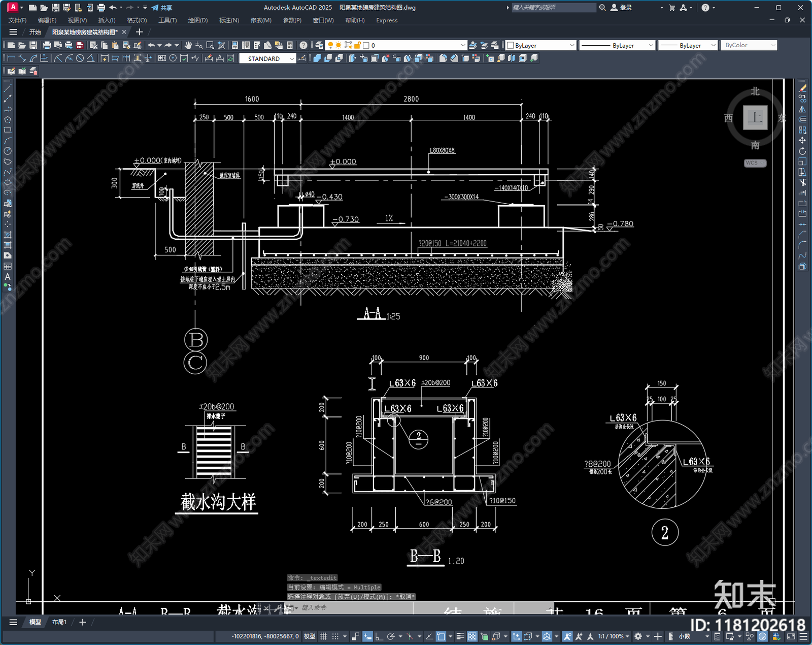Viewport: 812px width, 645px height.
Task: Toggle dynamic input in status bar
Action: [x=367, y=636]
